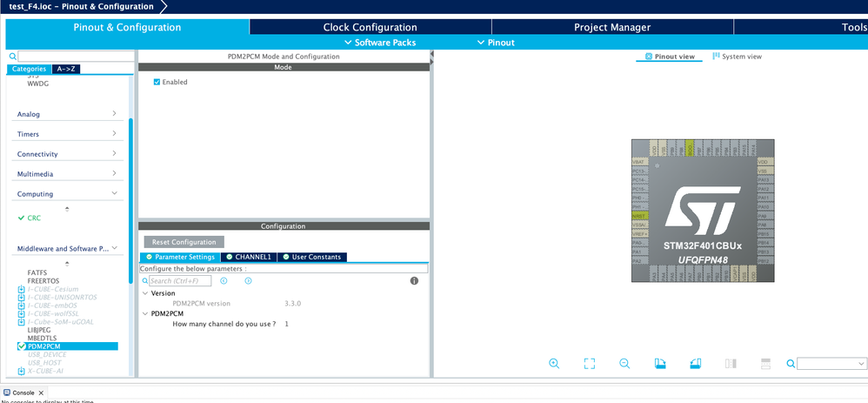The height and width of the screenshot is (403, 868).
Task: Close the Console tab
Action: coord(41,393)
